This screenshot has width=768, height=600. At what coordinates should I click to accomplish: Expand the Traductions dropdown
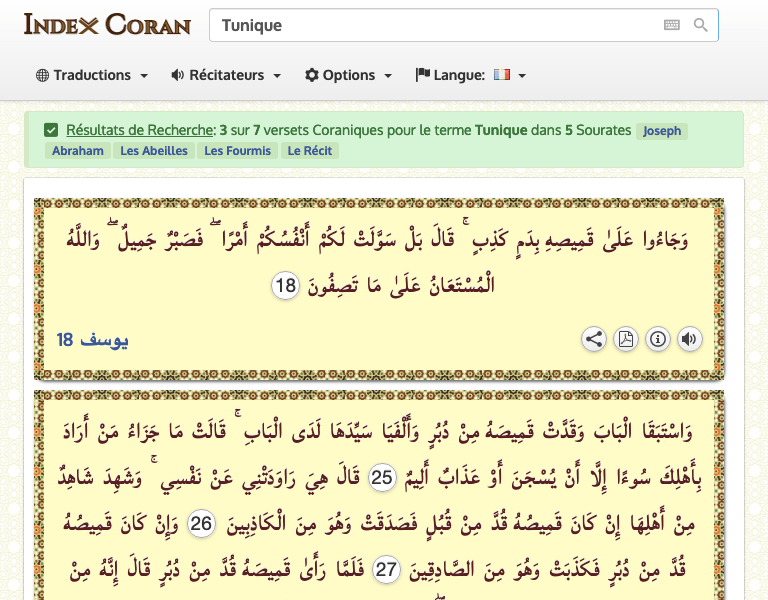pyautogui.click(x=92, y=75)
